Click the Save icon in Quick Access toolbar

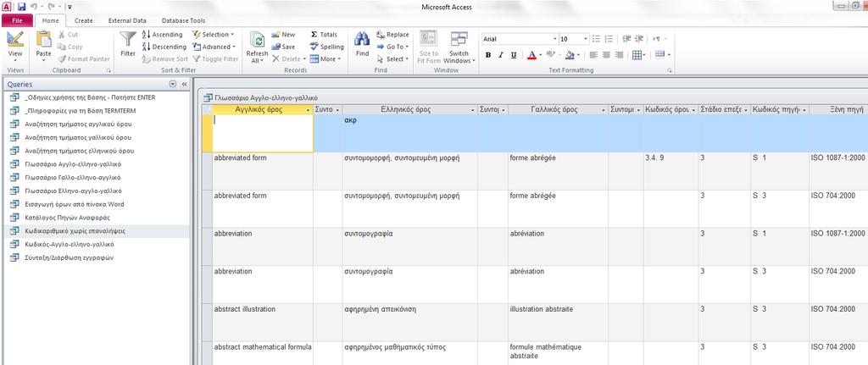tap(21, 7)
